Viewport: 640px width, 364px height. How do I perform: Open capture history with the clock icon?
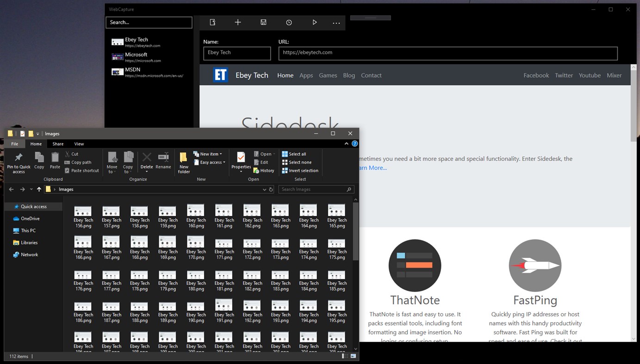click(288, 22)
